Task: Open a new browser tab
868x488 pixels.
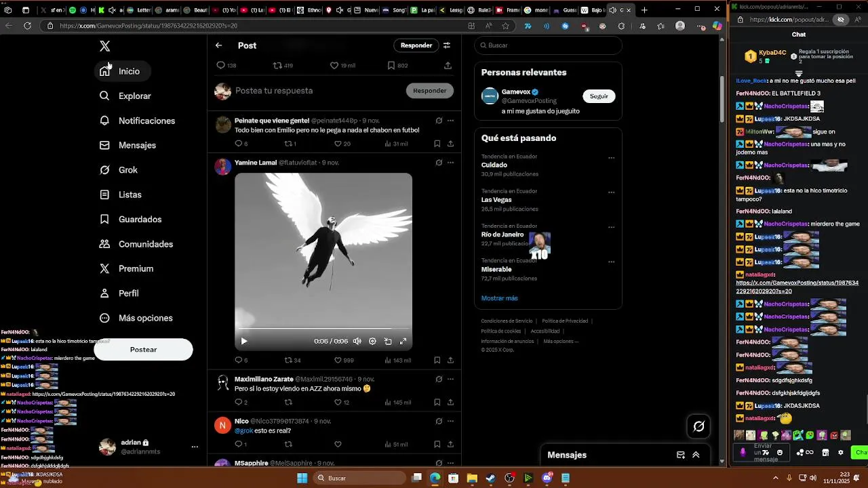Action: point(644,10)
